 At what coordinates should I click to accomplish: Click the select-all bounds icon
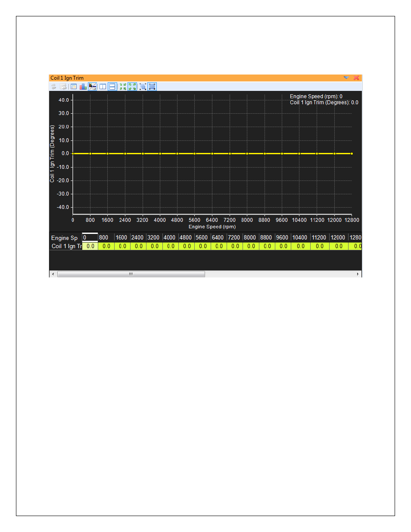coord(152,87)
